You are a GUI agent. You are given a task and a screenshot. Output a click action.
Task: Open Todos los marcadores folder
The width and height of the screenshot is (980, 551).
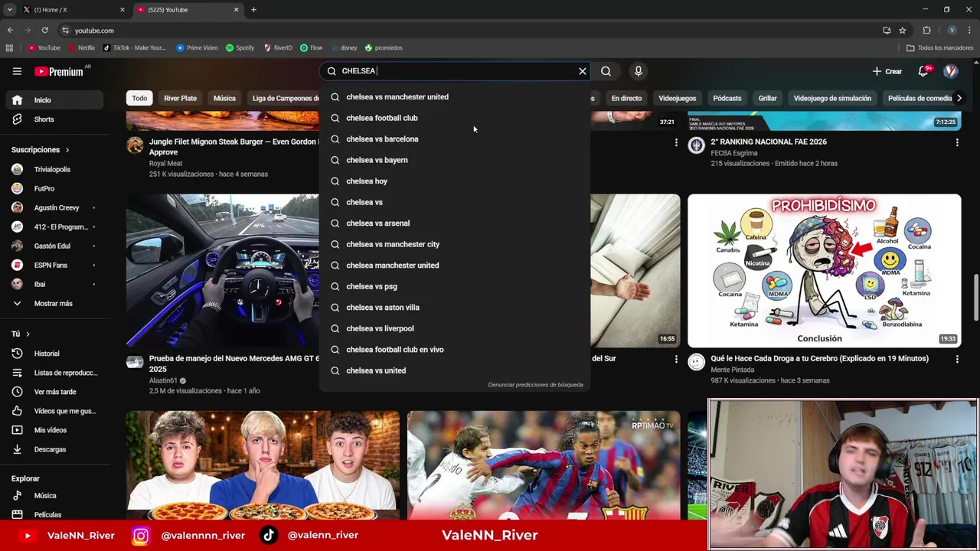[940, 47]
